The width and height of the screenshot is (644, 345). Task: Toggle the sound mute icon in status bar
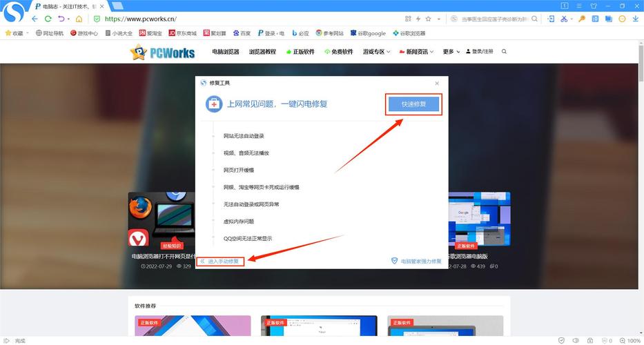[x=576, y=340]
